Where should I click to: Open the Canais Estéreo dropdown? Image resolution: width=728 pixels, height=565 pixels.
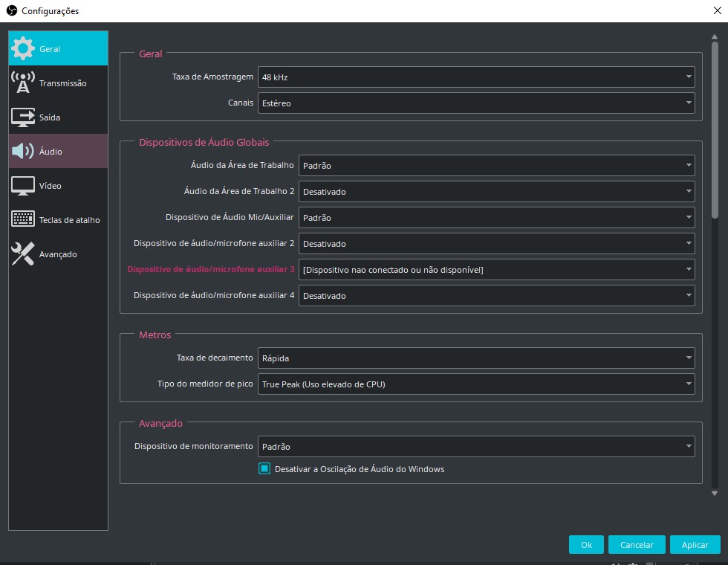[x=475, y=103]
